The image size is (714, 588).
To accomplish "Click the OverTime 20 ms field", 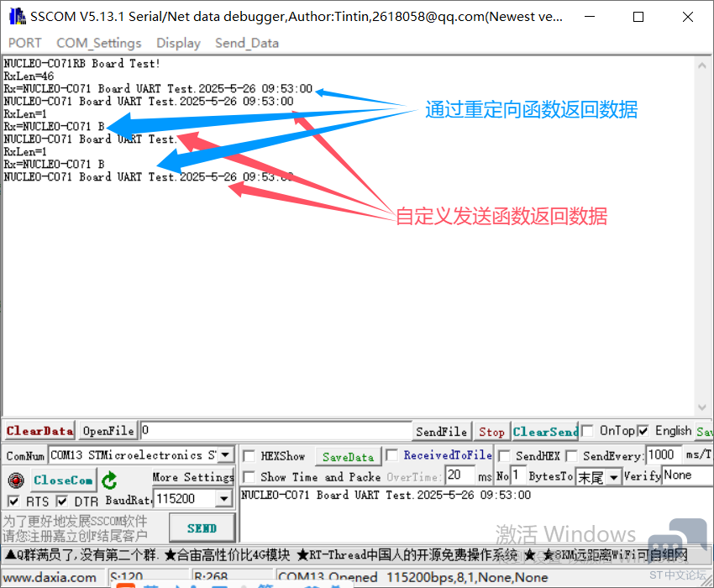I will click(x=460, y=475).
